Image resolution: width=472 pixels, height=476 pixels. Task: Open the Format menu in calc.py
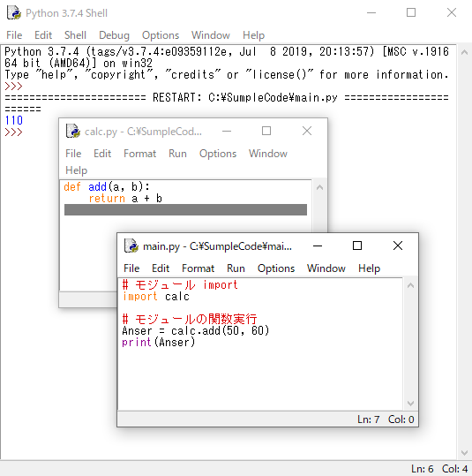(140, 154)
